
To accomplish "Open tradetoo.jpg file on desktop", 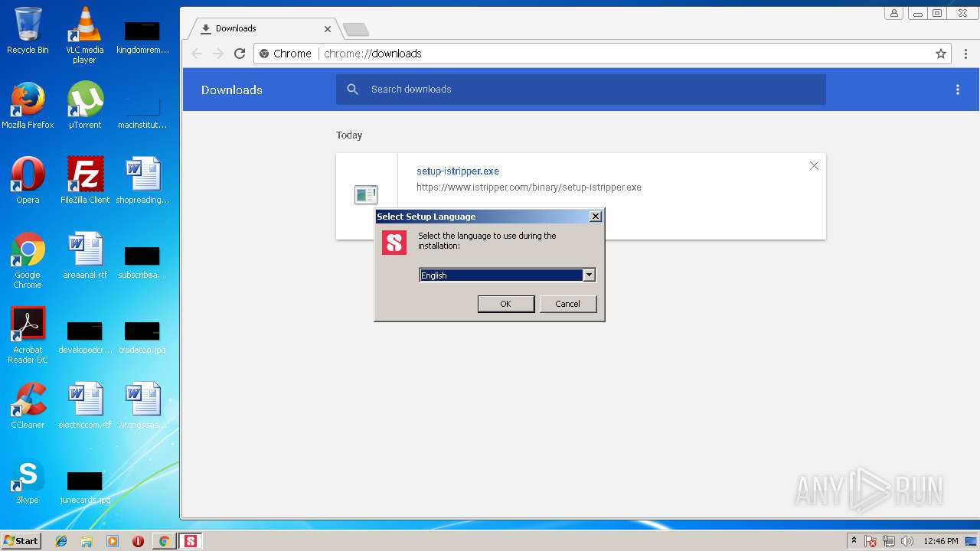I will pos(142,337).
